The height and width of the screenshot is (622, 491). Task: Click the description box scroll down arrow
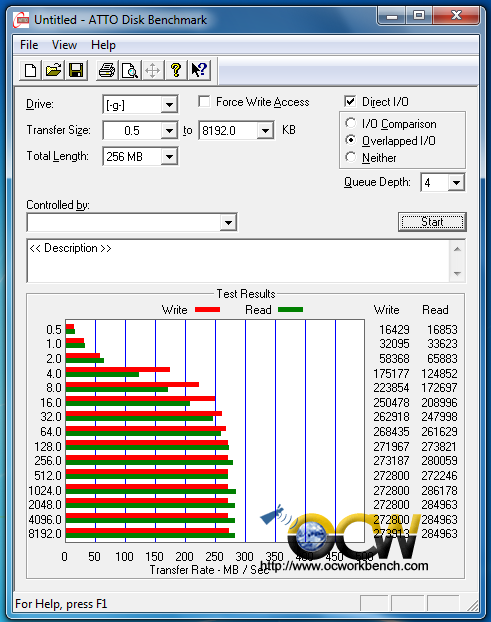[457, 274]
